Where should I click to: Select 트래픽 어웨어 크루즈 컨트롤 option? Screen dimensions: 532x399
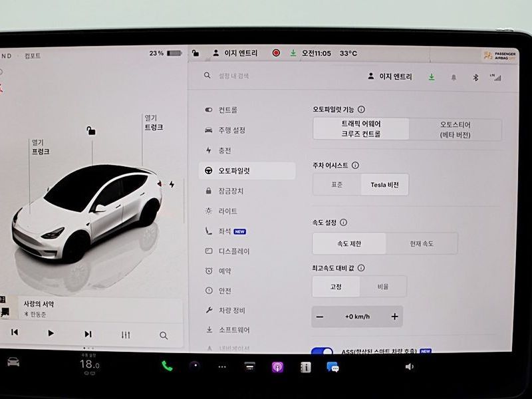[x=361, y=129]
